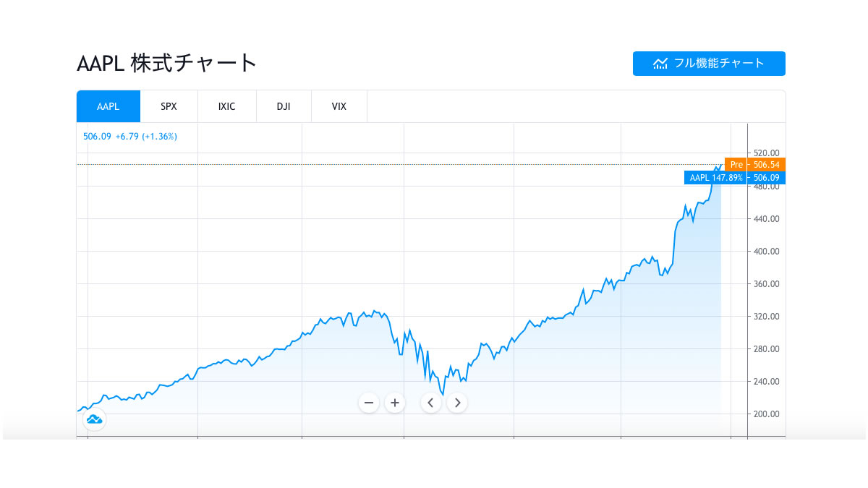The height and width of the screenshot is (488, 868).
Task: Click the 440.00 price scale label
Action: pyautogui.click(x=766, y=219)
